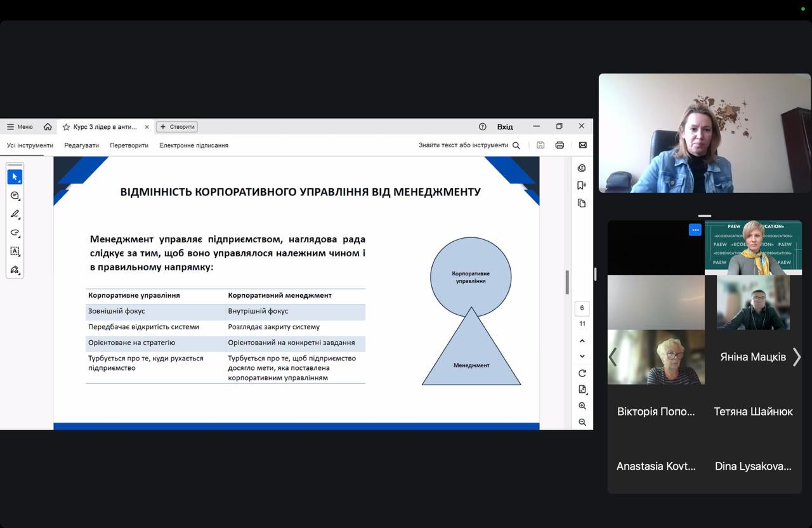Open the Усі інструменти tab
The height and width of the screenshot is (528, 812).
pyautogui.click(x=30, y=145)
